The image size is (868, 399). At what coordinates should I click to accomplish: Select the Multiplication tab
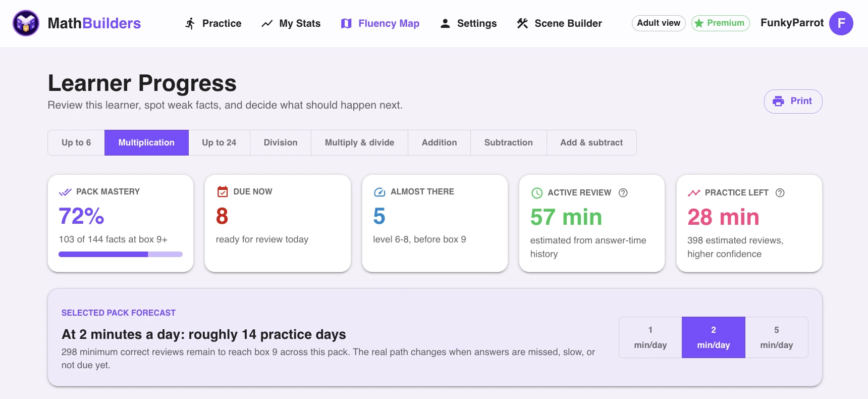[x=146, y=142]
